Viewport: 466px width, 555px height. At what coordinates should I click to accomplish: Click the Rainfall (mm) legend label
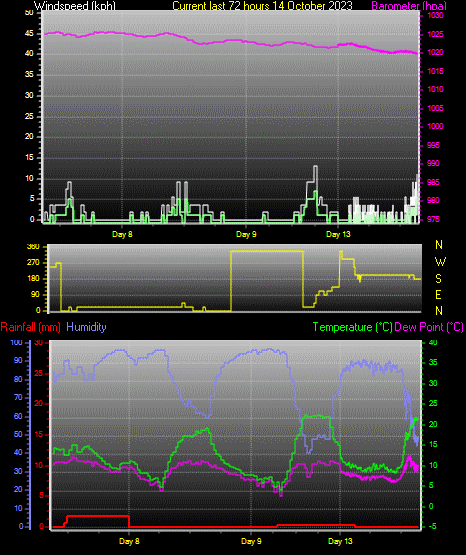click(30, 327)
